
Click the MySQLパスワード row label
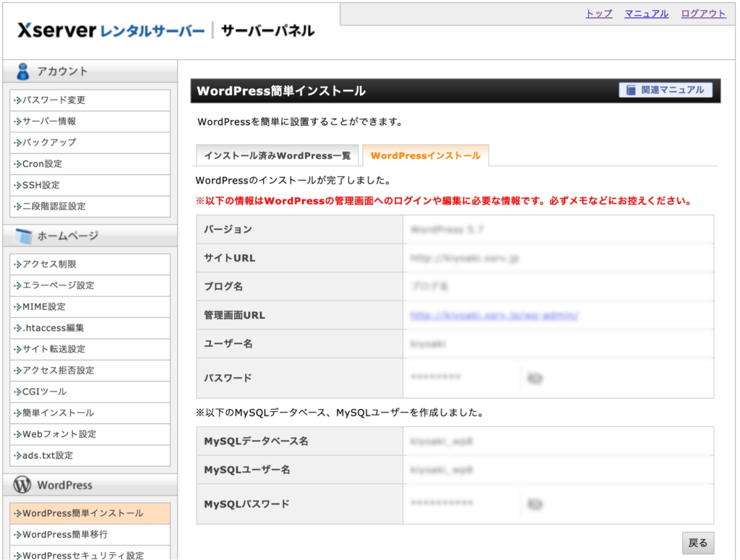[247, 504]
